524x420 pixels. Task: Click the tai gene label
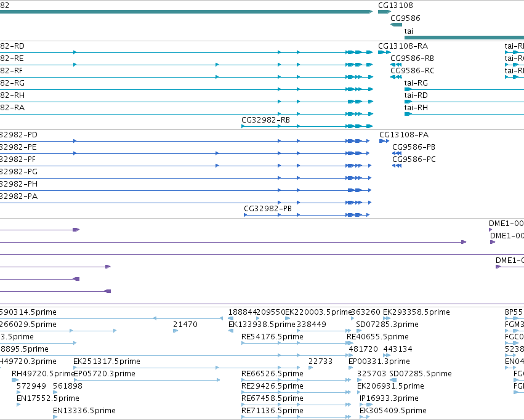tap(409, 31)
